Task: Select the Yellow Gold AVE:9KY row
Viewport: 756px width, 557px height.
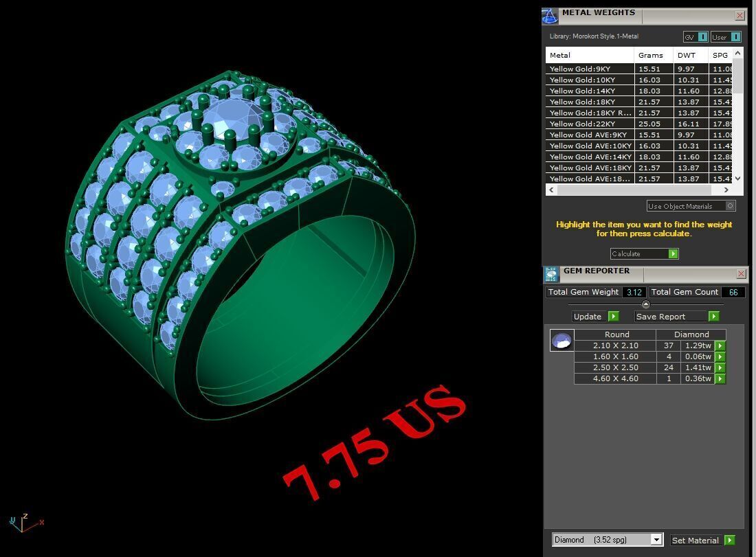Action: pos(639,135)
